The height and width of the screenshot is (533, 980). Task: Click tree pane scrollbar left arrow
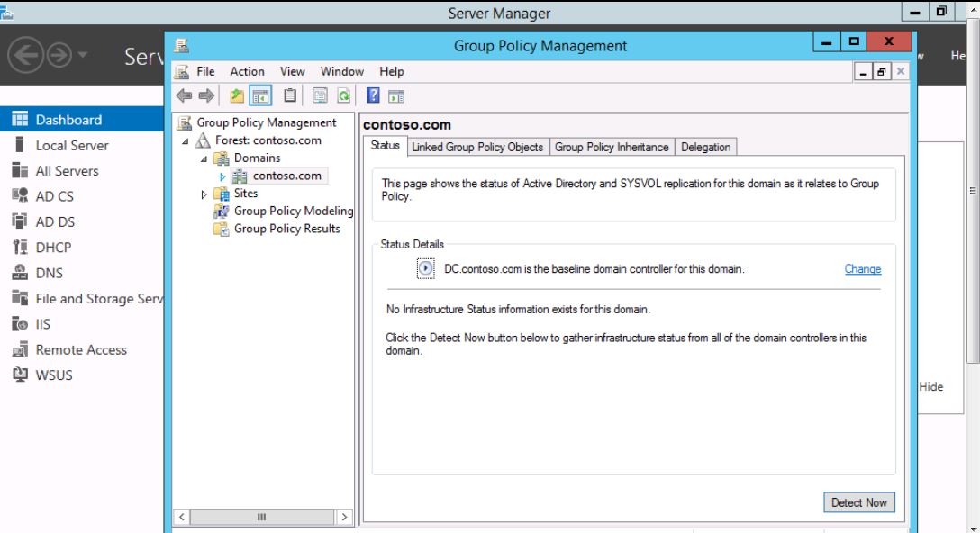181,517
